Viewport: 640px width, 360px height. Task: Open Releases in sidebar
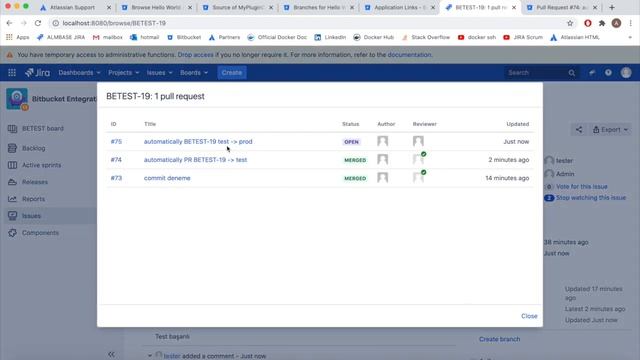coord(35,182)
